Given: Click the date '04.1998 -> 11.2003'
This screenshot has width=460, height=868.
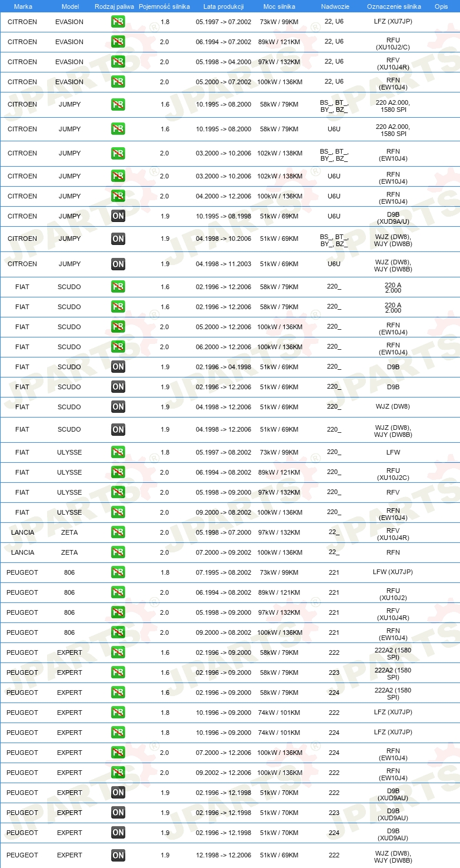Looking at the screenshot, I should pyautogui.click(x=224, y=264).
